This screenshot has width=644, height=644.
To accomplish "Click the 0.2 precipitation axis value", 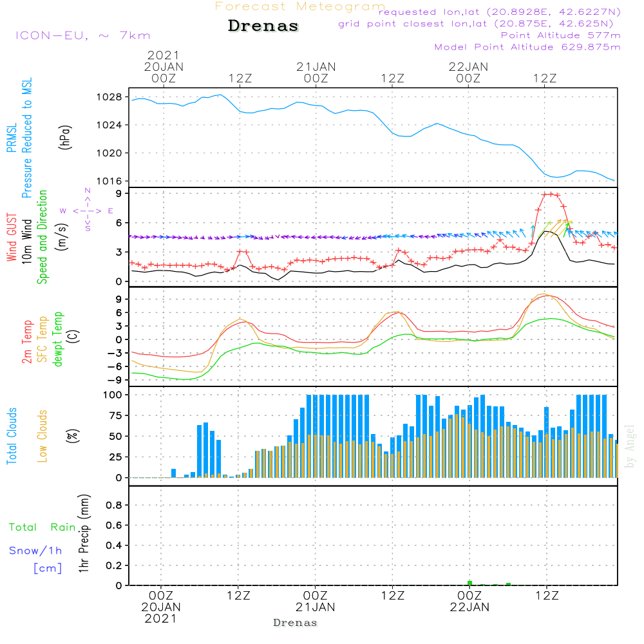I will tap(114, 565).
